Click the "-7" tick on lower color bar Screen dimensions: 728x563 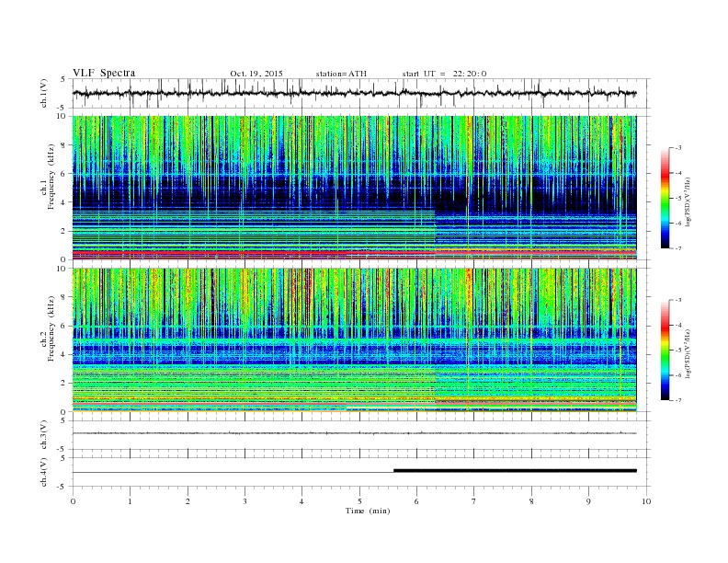pyautogui.click(x=677, y=400)
